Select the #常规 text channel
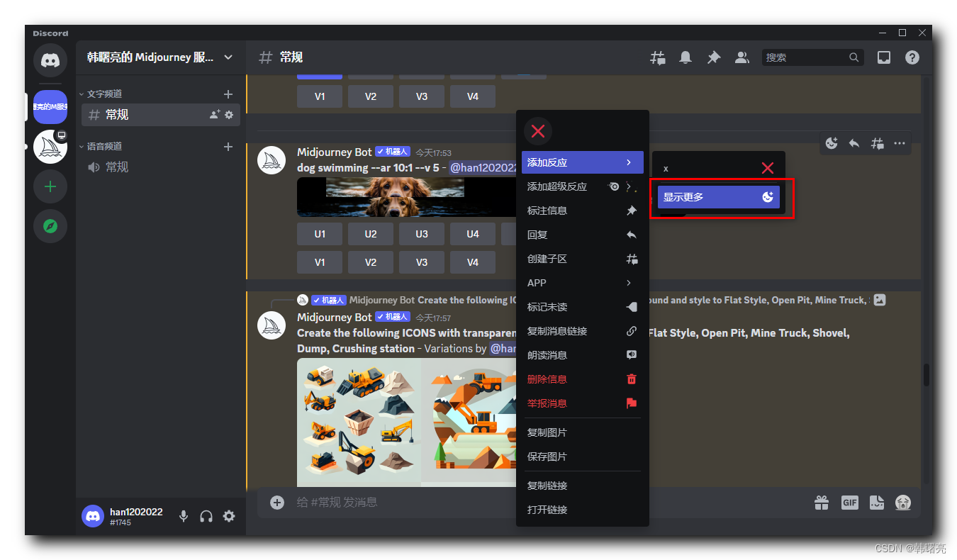Image resolution: width=957 pixels, height=560 pixels. pos(161,115)
